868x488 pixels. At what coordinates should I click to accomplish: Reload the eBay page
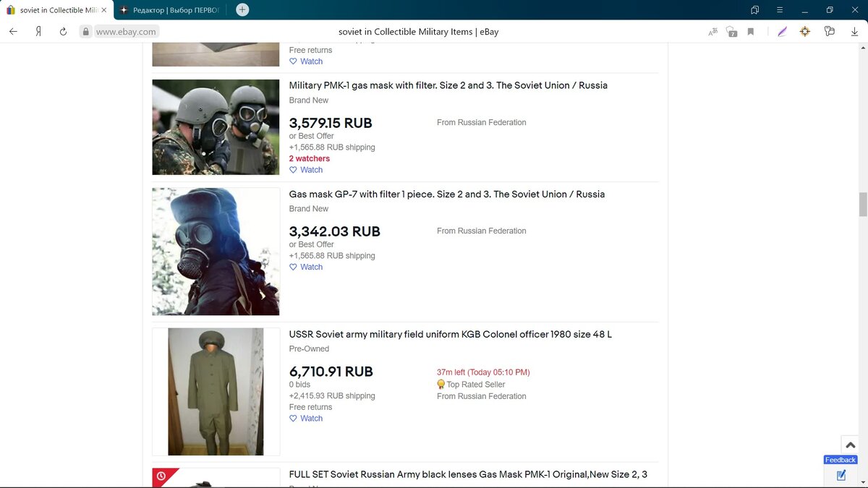pyautogui.click(x=63, y=32)
